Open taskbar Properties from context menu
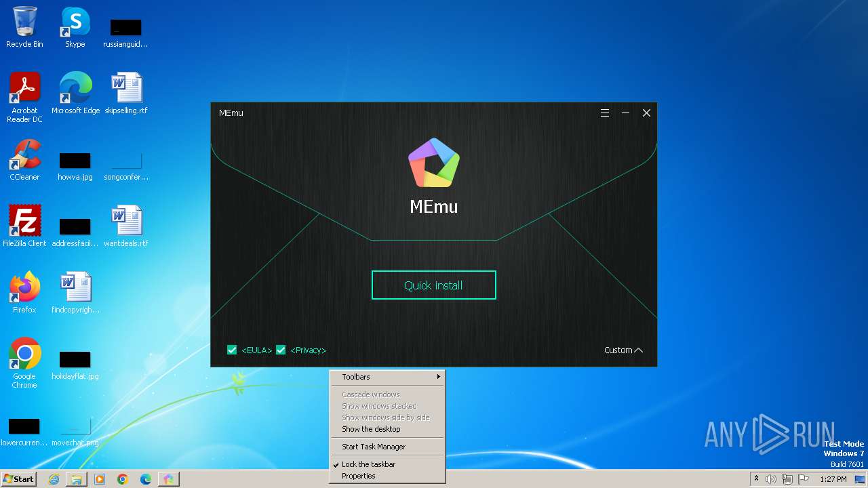 point(387,476)
